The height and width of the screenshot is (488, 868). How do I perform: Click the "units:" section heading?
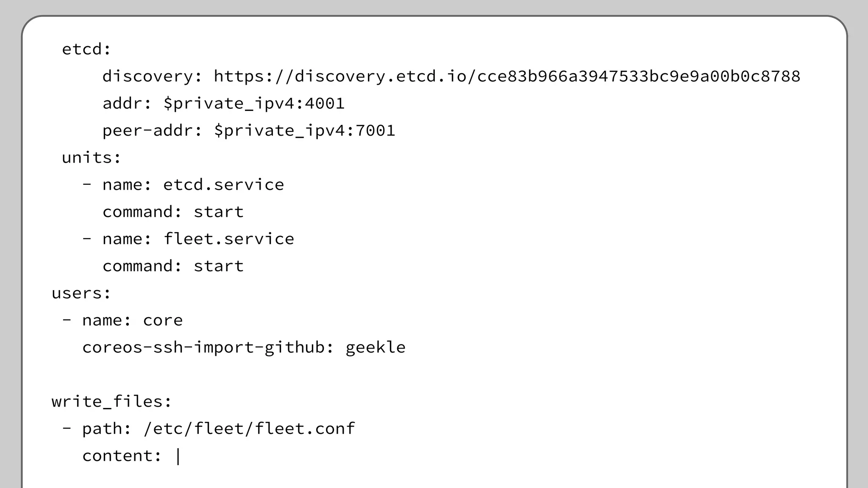(x=92, y=158)
